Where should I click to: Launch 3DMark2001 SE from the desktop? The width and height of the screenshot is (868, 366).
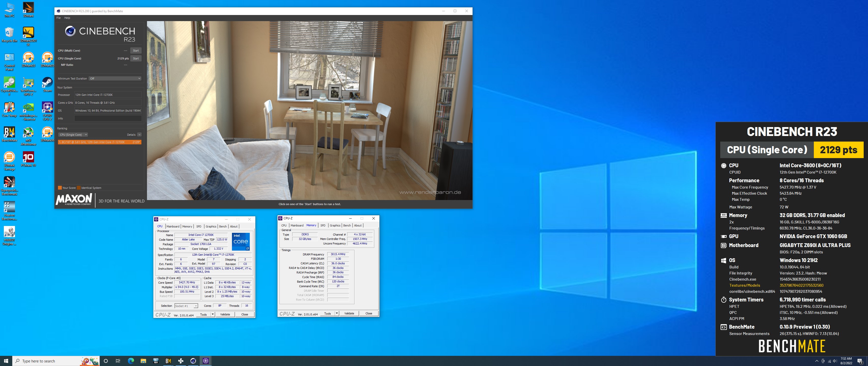coord(28,36)
